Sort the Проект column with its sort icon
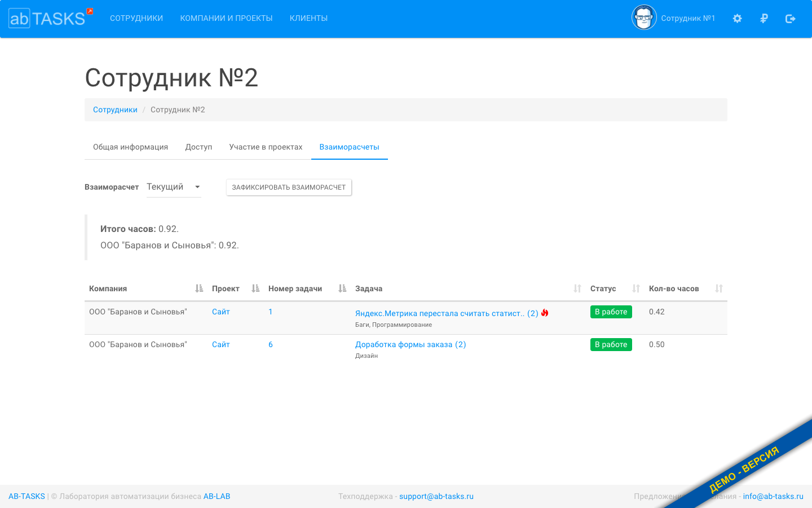This screenshot has width=812, height=508. (x=255, y=288)
